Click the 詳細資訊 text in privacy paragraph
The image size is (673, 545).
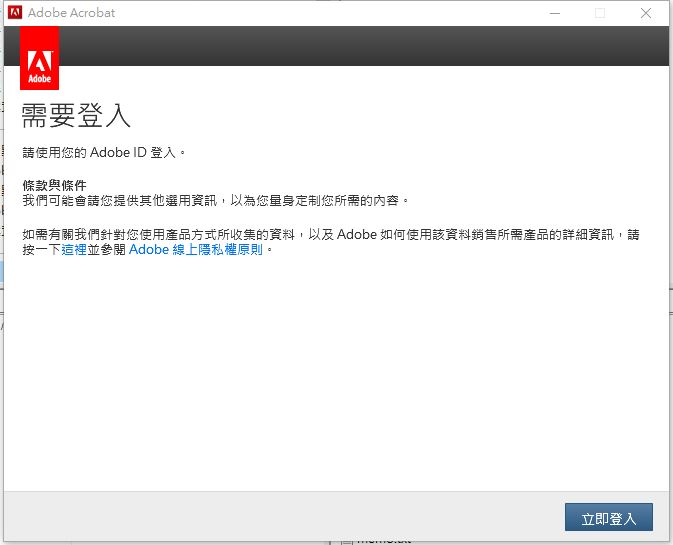coord(592,235)
